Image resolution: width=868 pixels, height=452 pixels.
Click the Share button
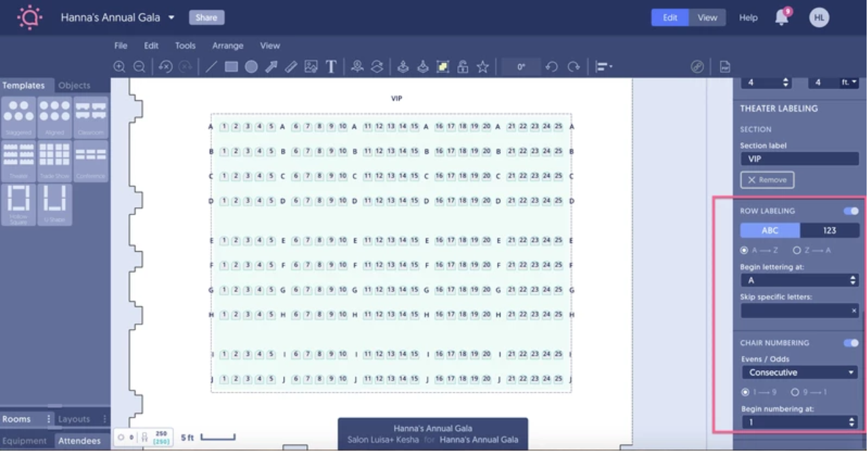click(x=206, y=17)
